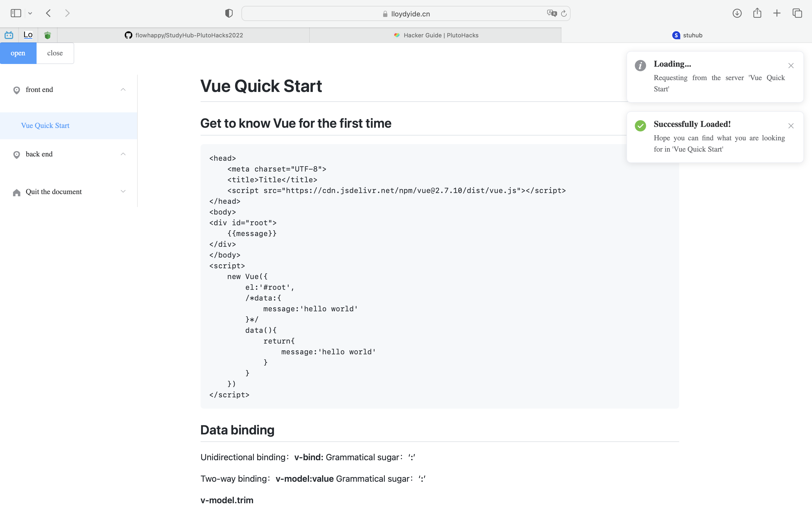Viewport: 812px width, 507px height.
Task: Collapse the back end menu section
Action: pos(123,154)
